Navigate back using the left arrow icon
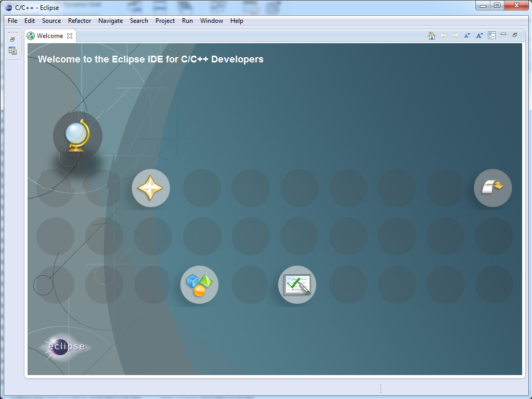532x399 pixels. pos(443,35)
